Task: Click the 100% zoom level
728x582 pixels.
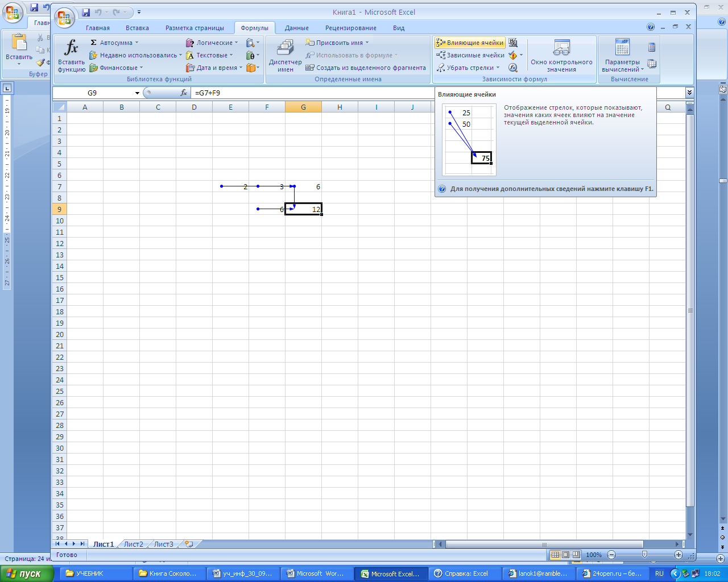Action: (x=594, y=555)
